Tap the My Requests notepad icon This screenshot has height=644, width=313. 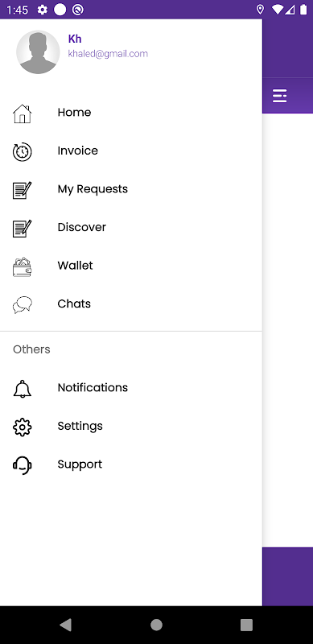pyautogui.click(x=23, y=190)
